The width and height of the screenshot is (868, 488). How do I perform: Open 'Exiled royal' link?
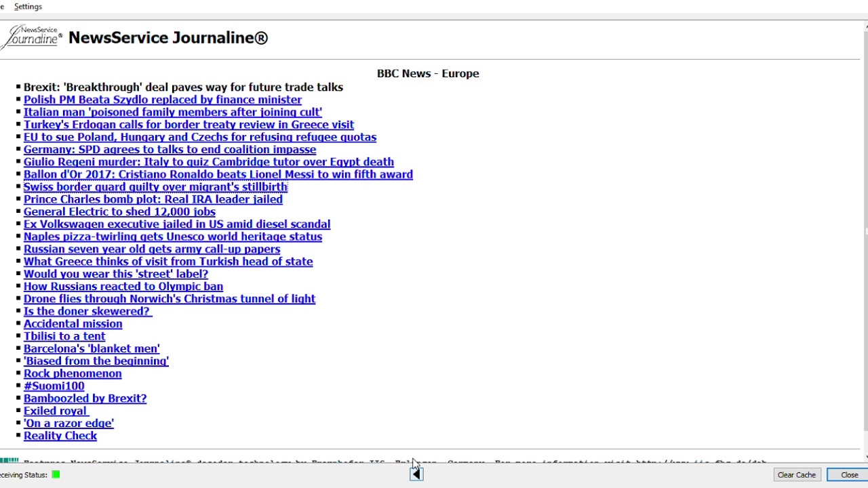point(56,410)
